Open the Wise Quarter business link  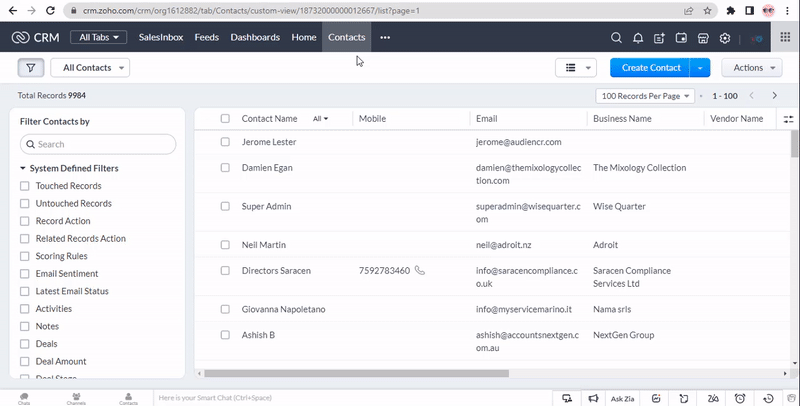point(619,206)
